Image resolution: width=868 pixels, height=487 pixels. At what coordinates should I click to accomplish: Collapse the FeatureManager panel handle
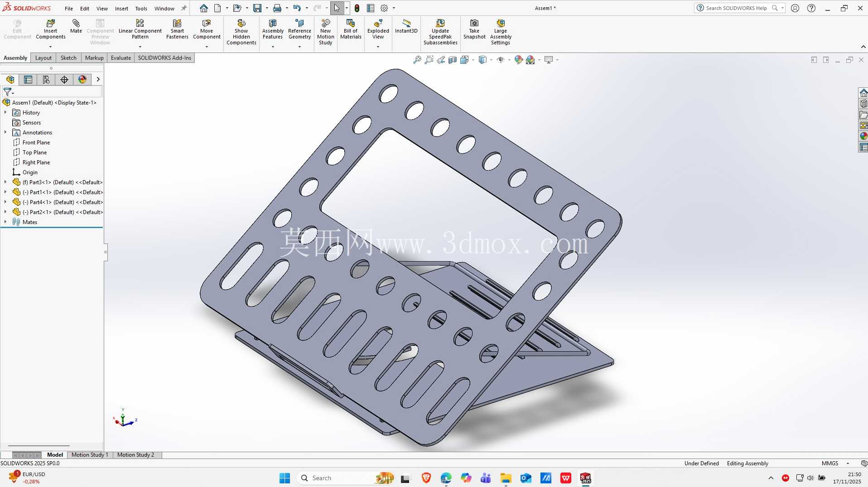[x=106, y=252]
